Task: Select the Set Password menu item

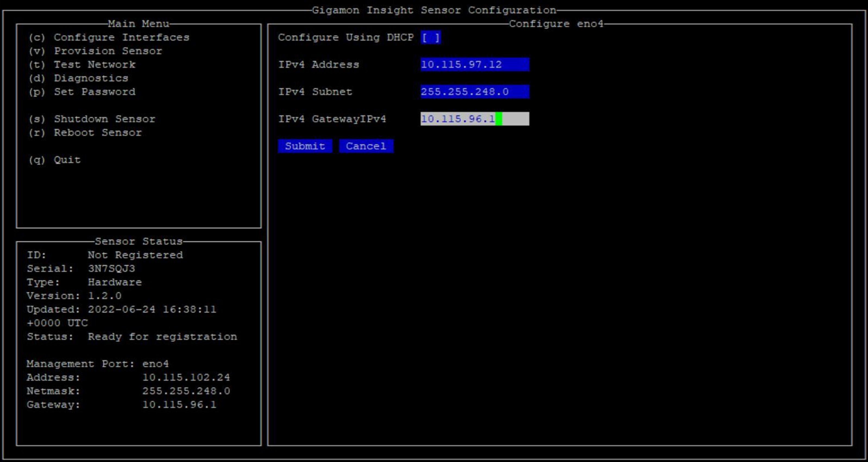Action: pyautogui.click(x=82, y=92)
